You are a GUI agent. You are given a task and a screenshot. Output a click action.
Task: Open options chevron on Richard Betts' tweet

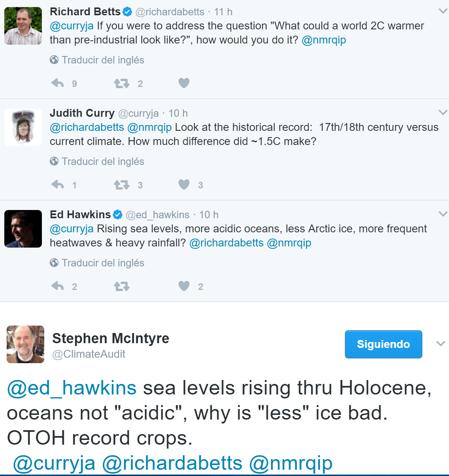click(x=443, y=11)
